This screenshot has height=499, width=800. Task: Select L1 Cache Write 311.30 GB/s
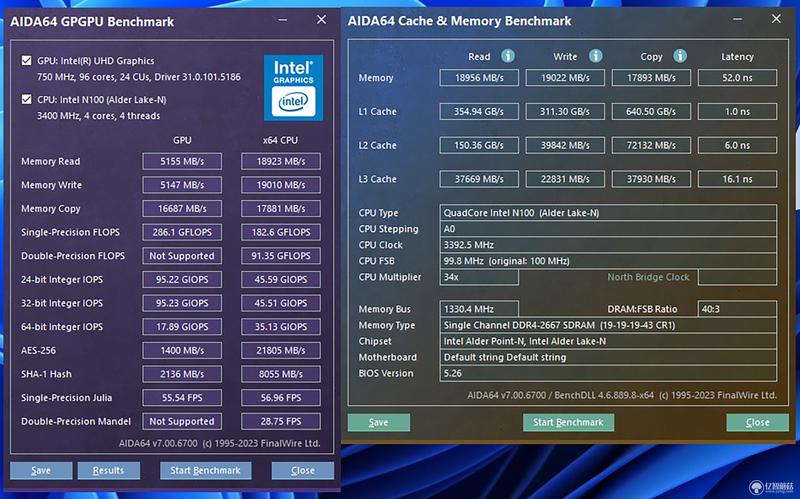pyautogui.click(x=565, y=111)
